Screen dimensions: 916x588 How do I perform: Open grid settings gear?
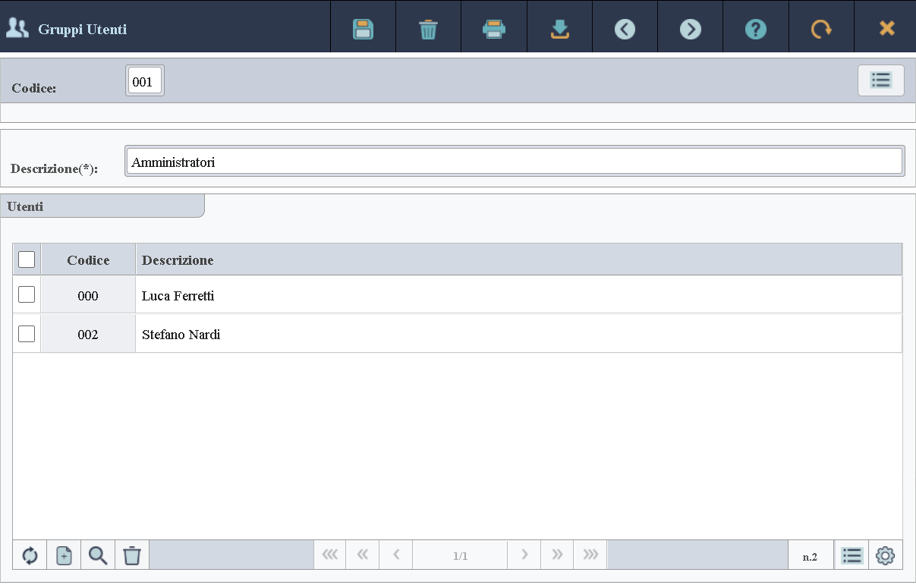click(885, 555)
